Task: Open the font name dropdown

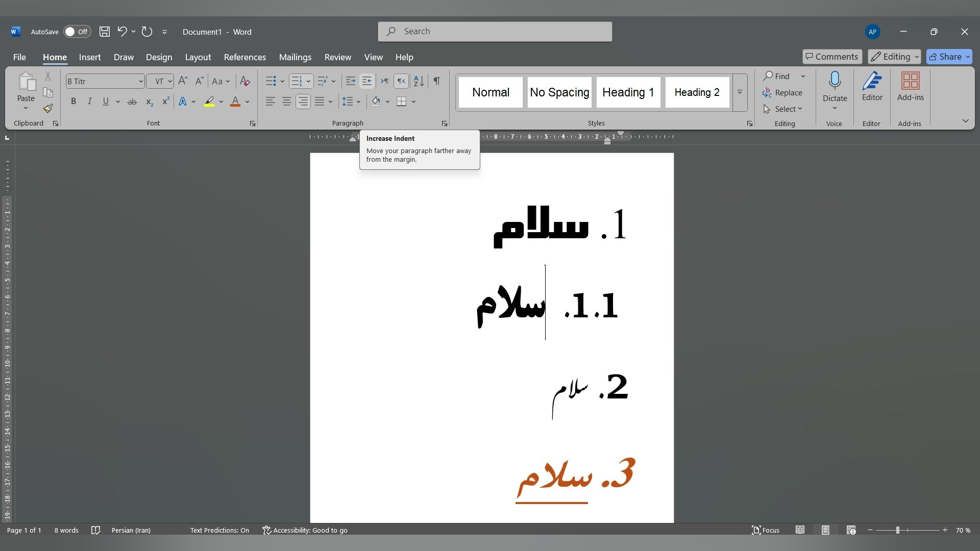Action: pyautogui.click(x=141, y=81)
